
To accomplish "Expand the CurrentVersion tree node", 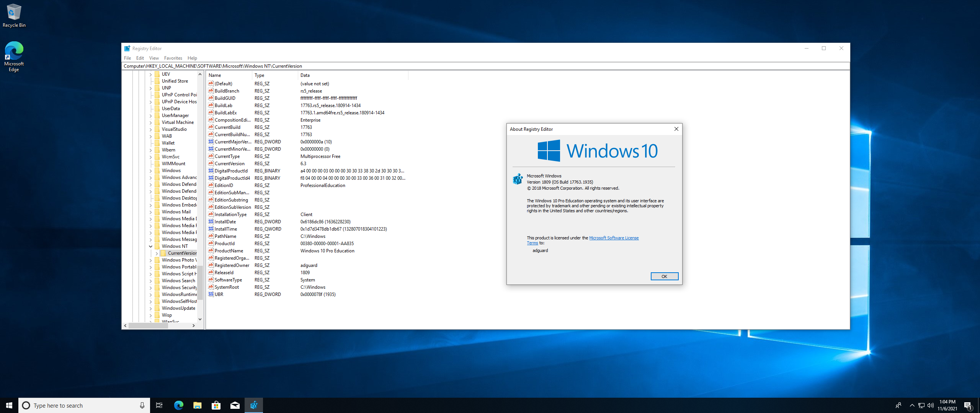I will pyautogui.click(x=157, y=253).
